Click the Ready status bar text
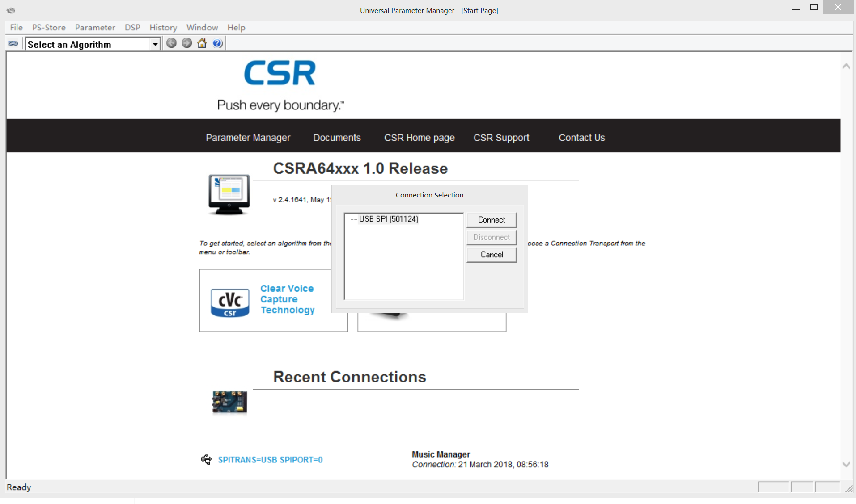Screen dimensions: 856x504 [19, 487]
